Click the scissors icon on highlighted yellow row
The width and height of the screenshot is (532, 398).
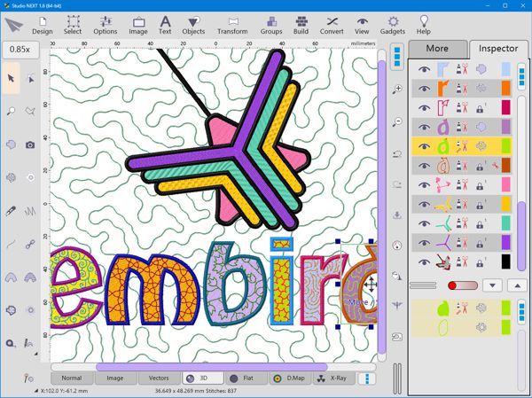[460, 146]
